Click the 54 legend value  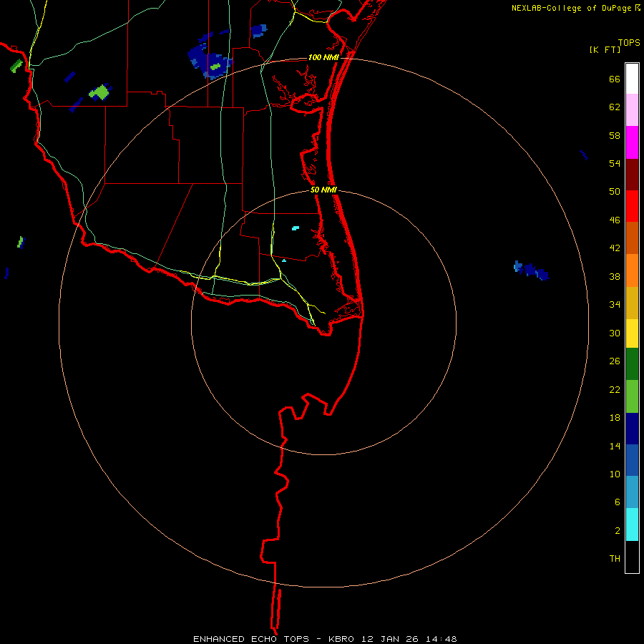pos(615,163)
